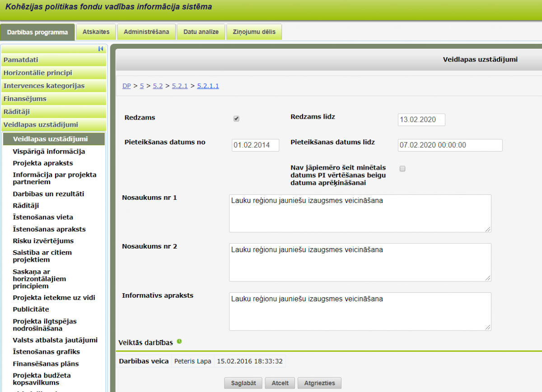
Task: Select Projekta apraksts in the sidebar
Action: [x=43, y=163]
